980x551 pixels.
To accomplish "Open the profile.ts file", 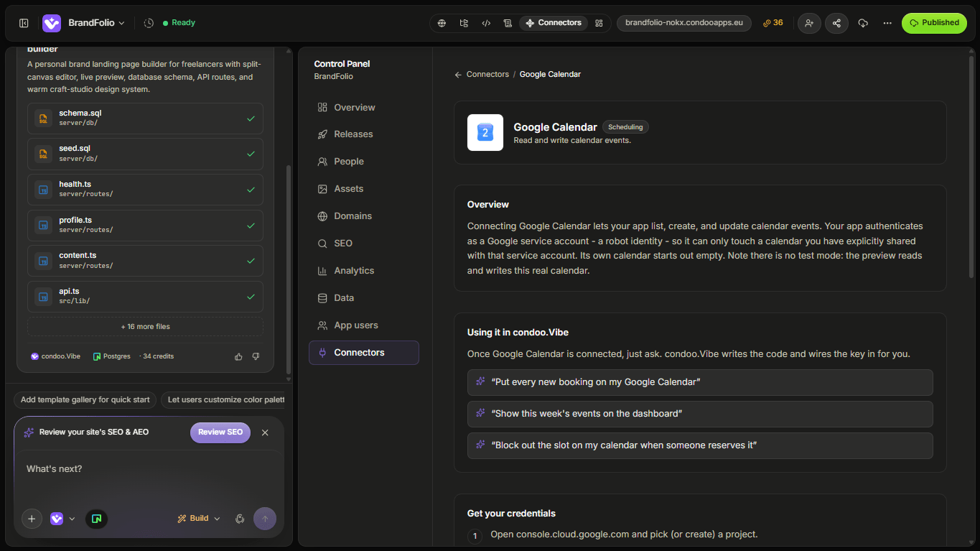I will tap(145, 226).
